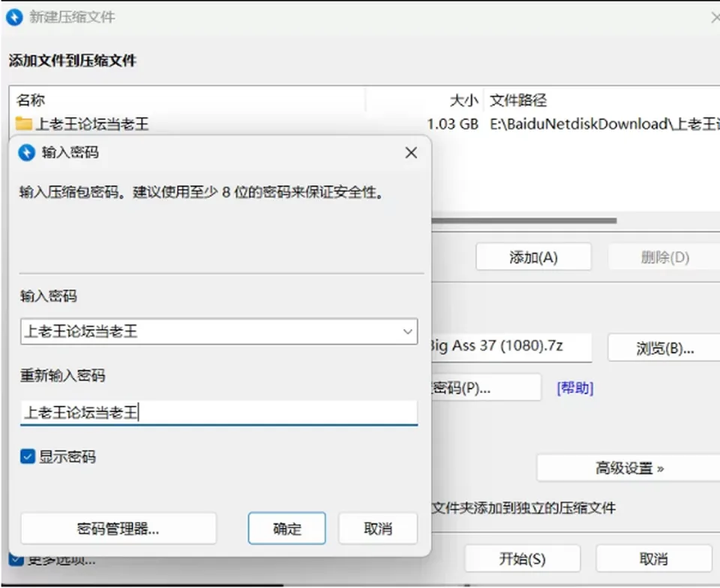
Task: Click the 浏览(B)... button
Action: coord(664,349)
